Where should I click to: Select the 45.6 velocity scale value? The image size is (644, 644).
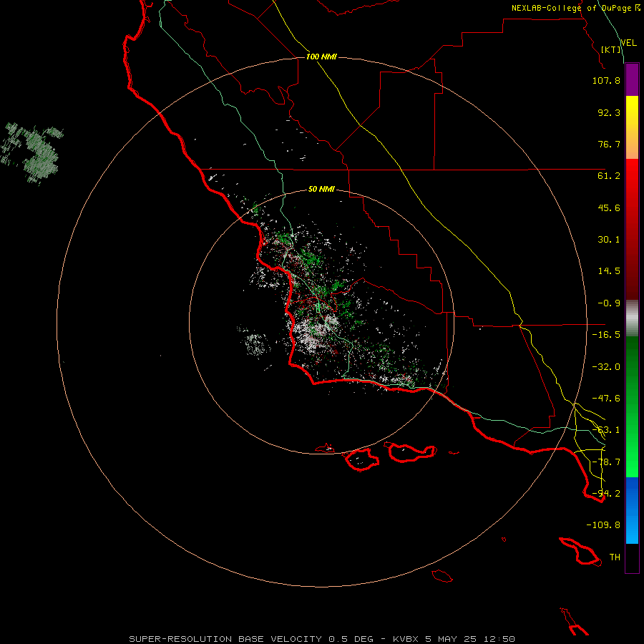609,208
